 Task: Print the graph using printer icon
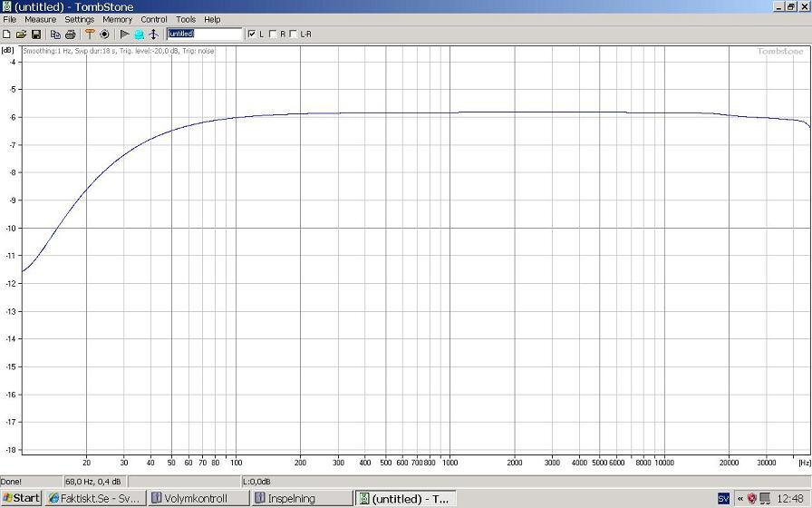tap(70, 34)
